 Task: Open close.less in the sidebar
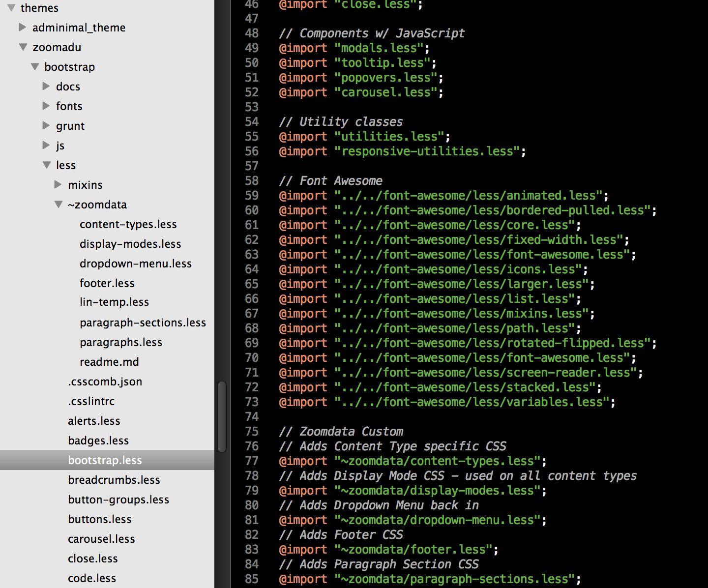[93, 559]
